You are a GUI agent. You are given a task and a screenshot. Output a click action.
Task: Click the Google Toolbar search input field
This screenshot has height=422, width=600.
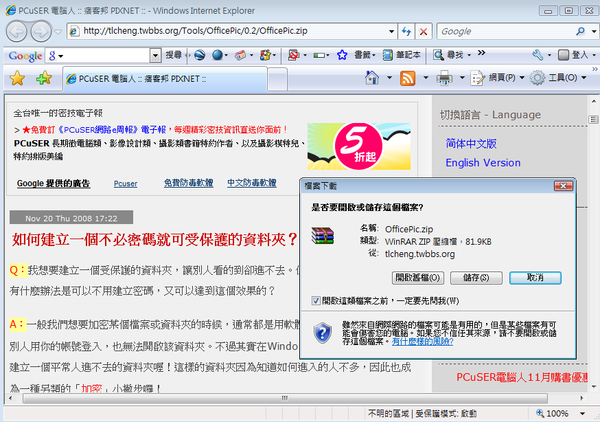pos(102,56)
